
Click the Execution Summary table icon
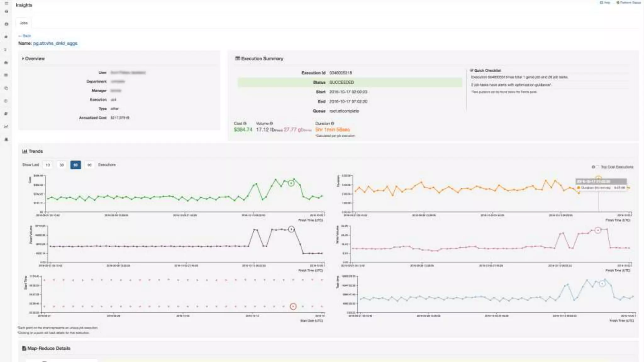point(238,58)
